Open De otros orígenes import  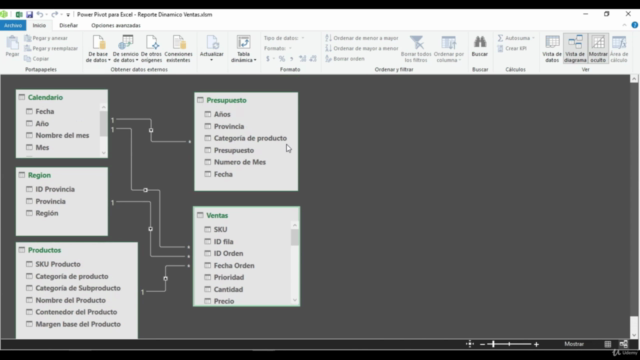(x=151, y=49)
